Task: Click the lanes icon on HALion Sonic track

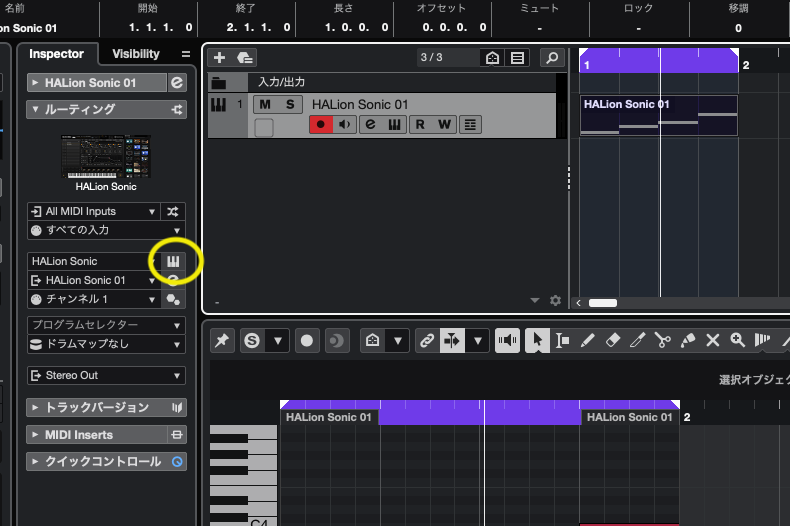Action: click(x=470, y=124)
